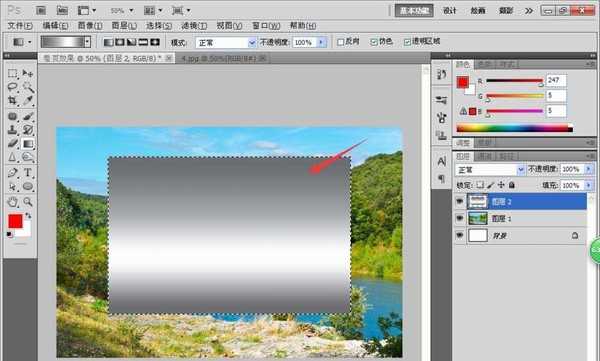The image size is (600, 361).
Task: Select the Rectangular Marquee tool
Action: pos(12,73)
